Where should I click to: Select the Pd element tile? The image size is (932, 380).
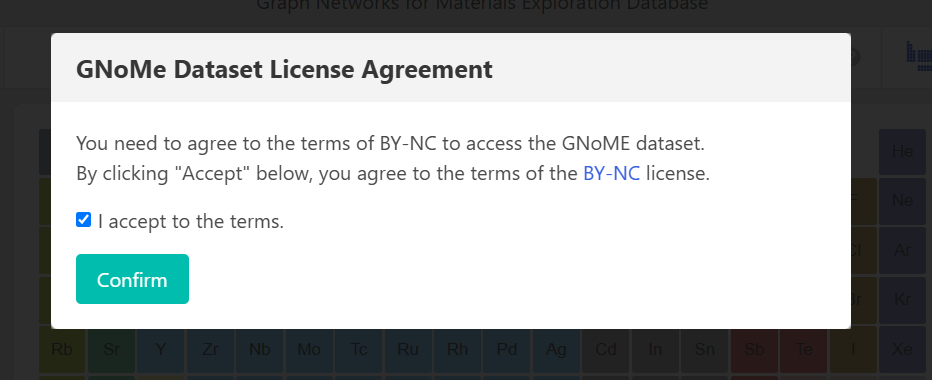[x=506, y=349]
